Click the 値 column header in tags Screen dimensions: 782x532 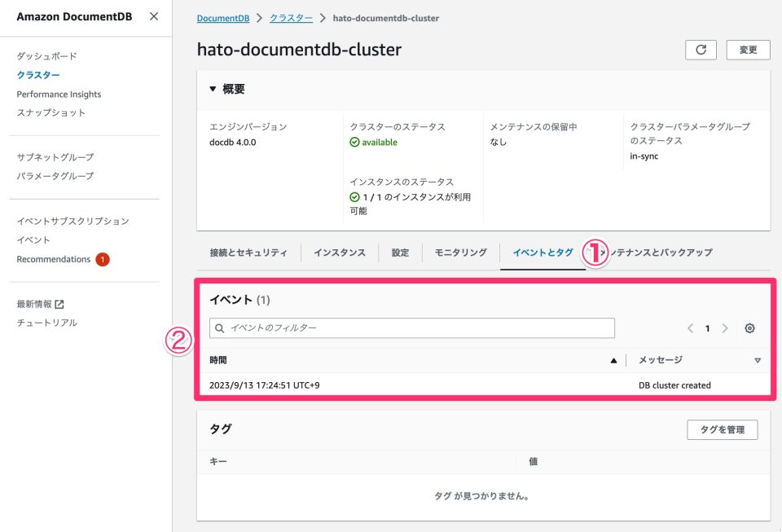click(533, 462)
